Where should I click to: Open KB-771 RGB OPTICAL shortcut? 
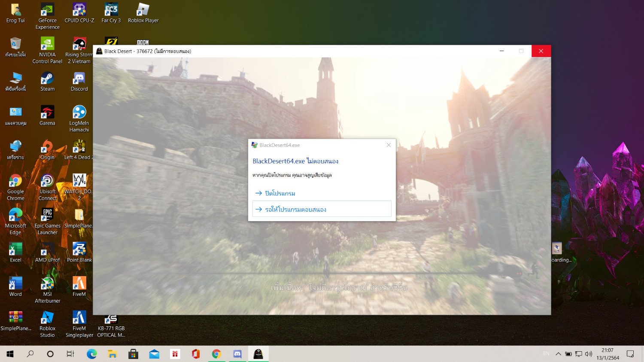coord(111,327)
